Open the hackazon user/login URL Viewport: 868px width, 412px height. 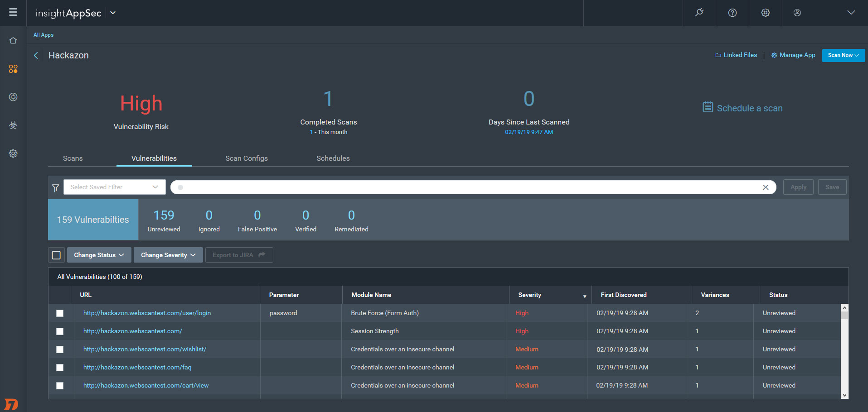click(x=147, y=313)
